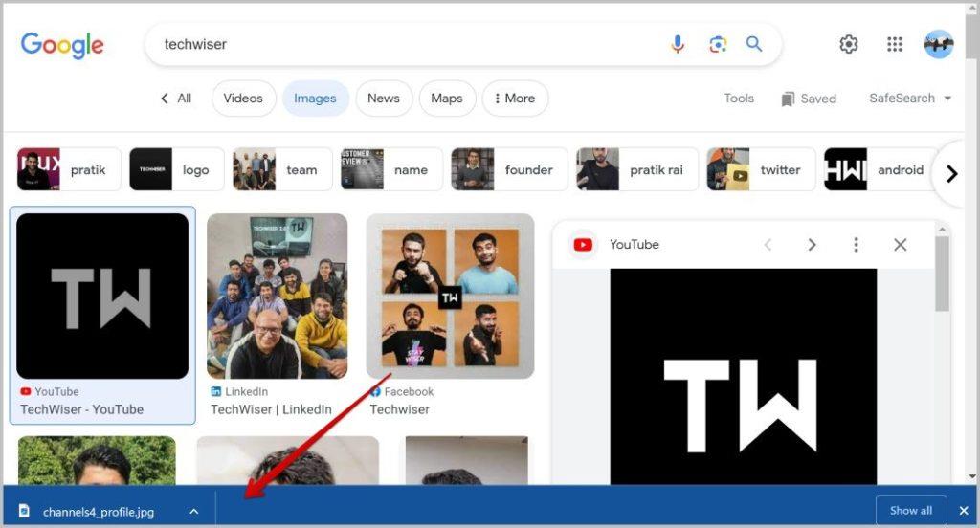Select the founder suggestion chip

(x=509, y=169)
